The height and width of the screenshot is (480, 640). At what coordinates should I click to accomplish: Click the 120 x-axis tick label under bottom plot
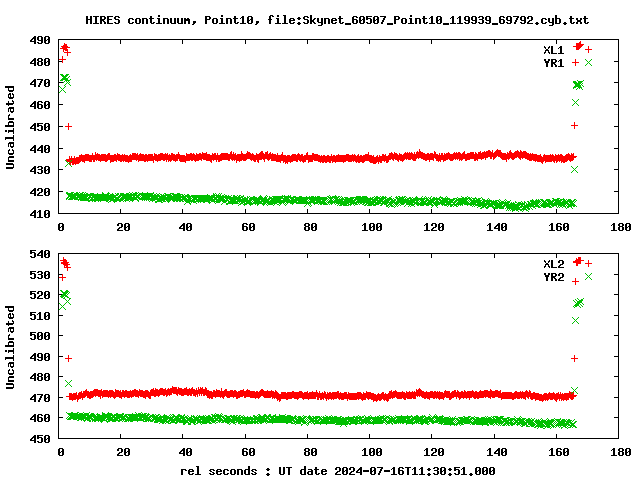tap(434, 452)
